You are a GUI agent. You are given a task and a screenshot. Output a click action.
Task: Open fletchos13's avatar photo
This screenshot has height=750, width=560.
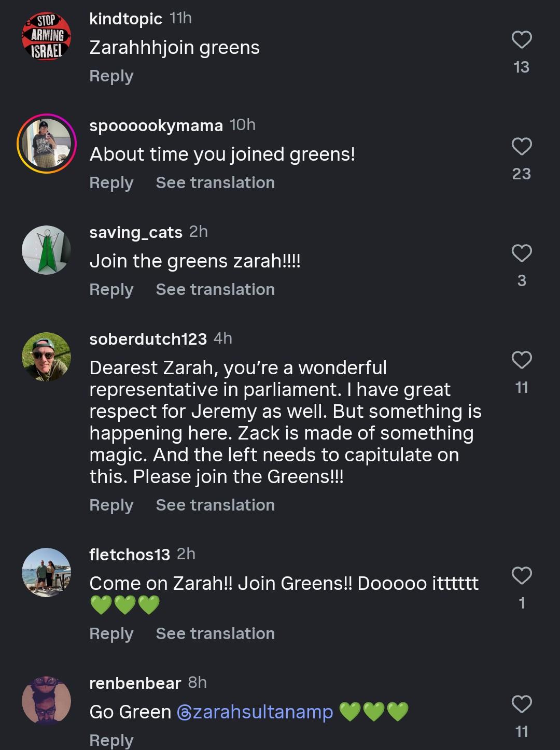(47, 572)
